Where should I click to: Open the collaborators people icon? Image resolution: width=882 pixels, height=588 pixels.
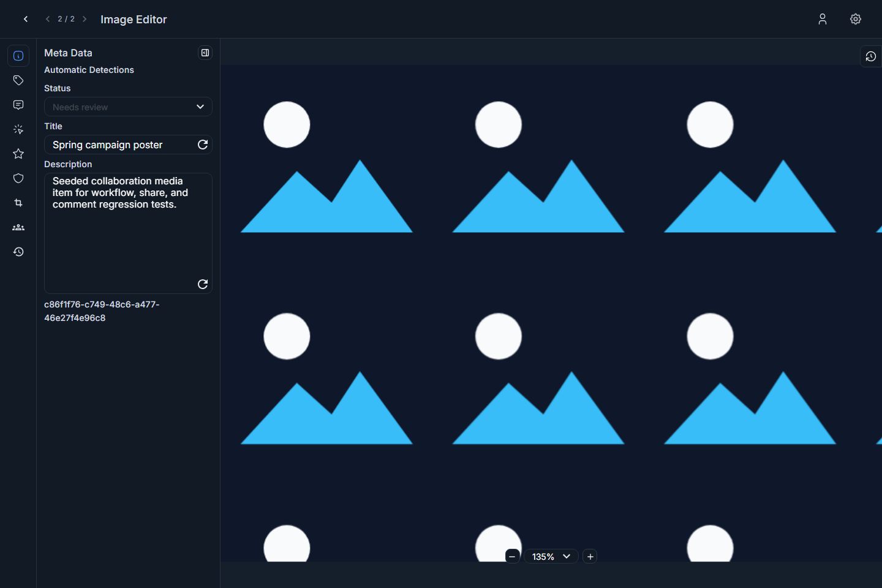(x=18, y=227)
